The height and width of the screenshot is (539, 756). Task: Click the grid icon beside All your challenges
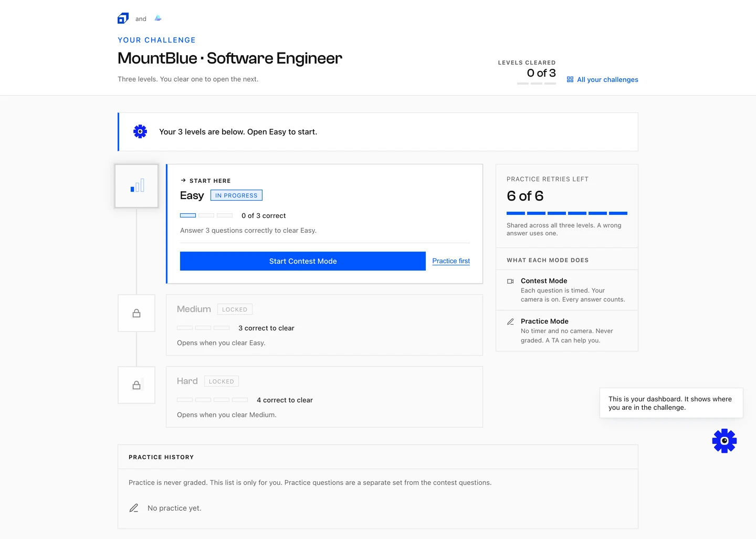(x=570, y=80)
